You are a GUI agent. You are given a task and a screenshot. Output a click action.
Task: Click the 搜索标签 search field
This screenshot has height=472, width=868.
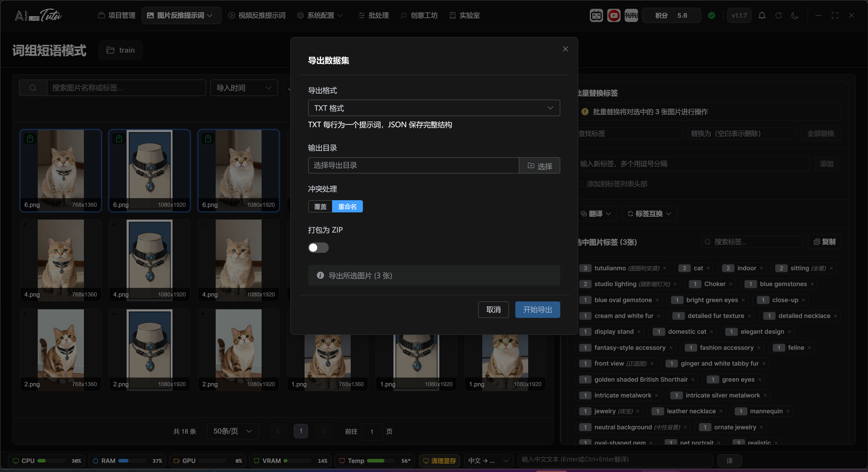(x=752, y=242)
